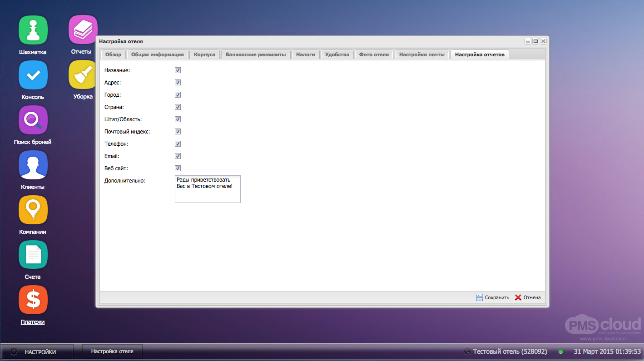Switch to the Общая информация tab
644x361 pixels.
tap(157, 54)
